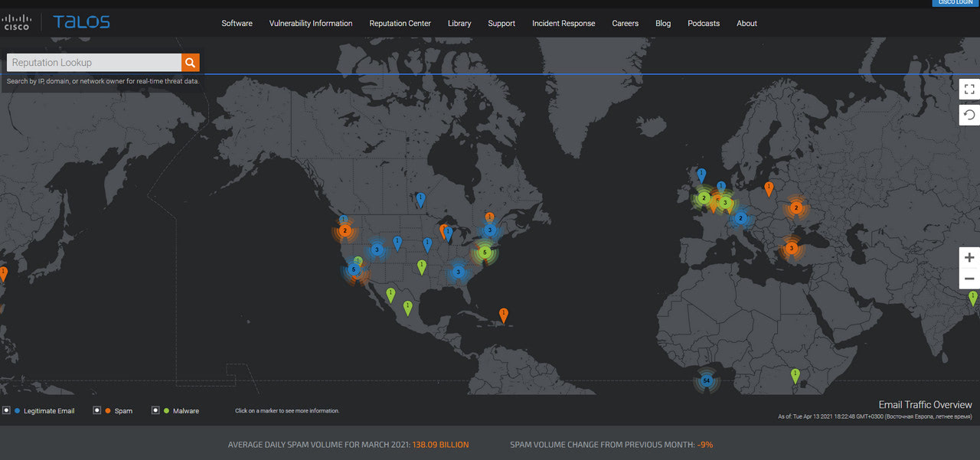This screenshot has width=980, height=460.
Task: Open the Software menu
Action: pyautogui.click(x=237, y=24)
